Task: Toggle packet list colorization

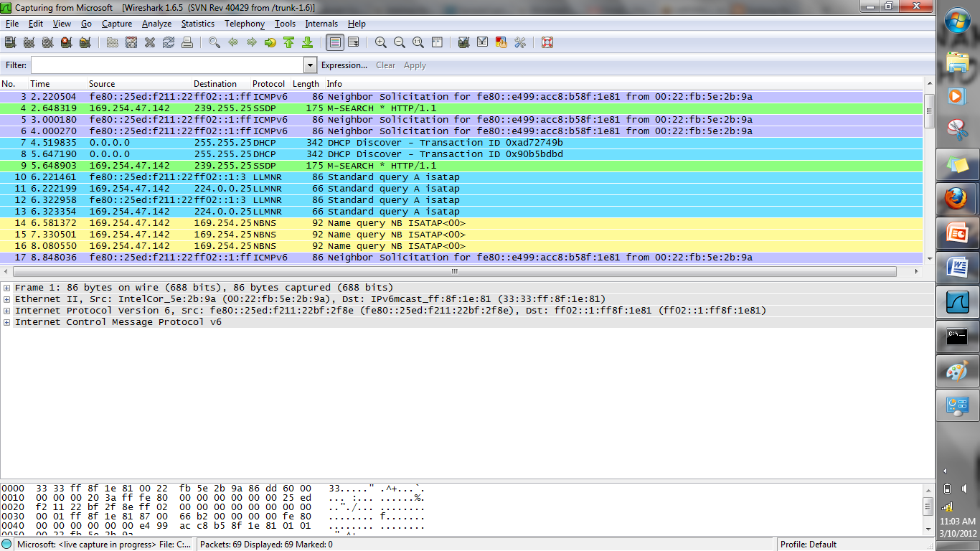Action: pos(335,43)
